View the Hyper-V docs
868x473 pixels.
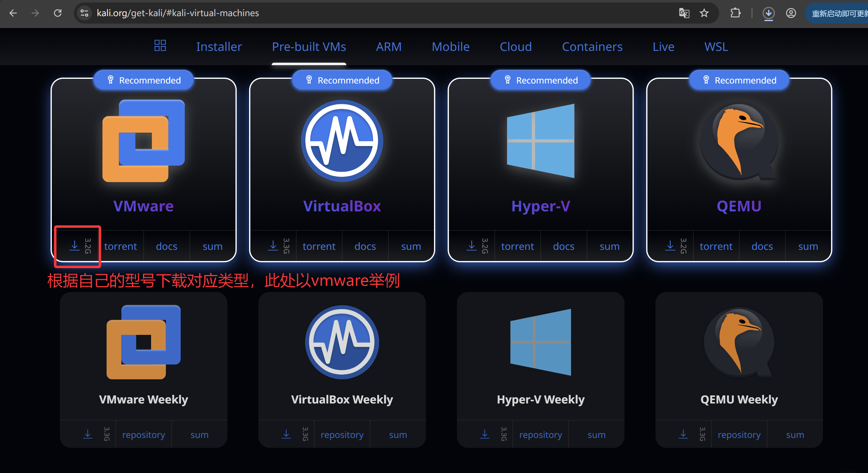563,246
